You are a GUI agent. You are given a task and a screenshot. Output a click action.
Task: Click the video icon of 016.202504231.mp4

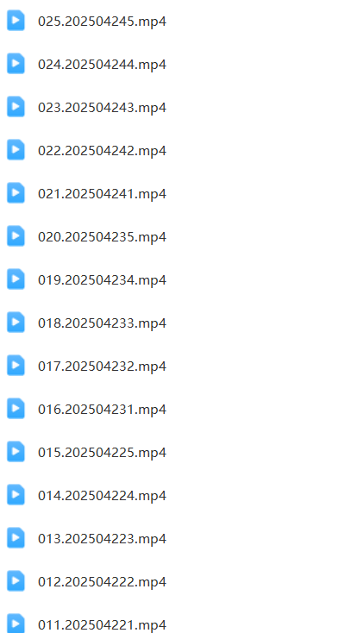pos(16,409)
